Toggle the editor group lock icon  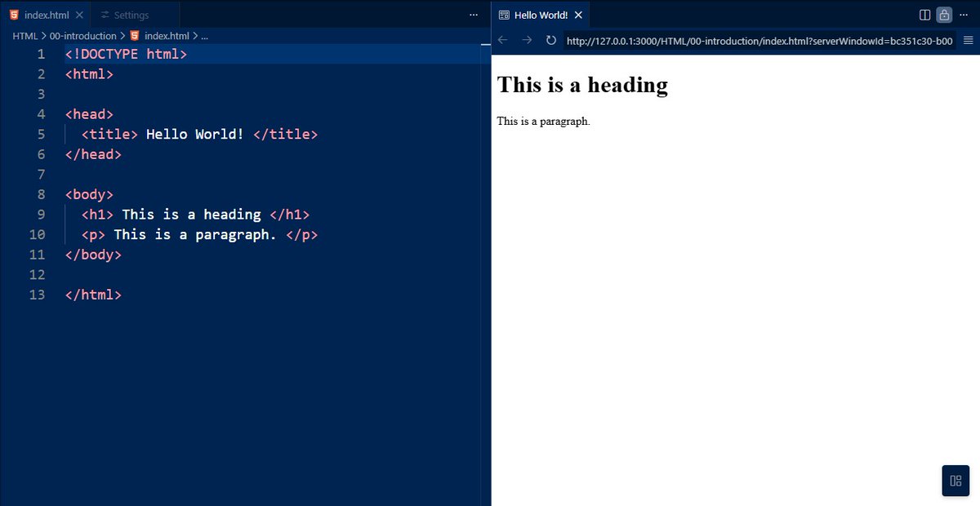944,16
